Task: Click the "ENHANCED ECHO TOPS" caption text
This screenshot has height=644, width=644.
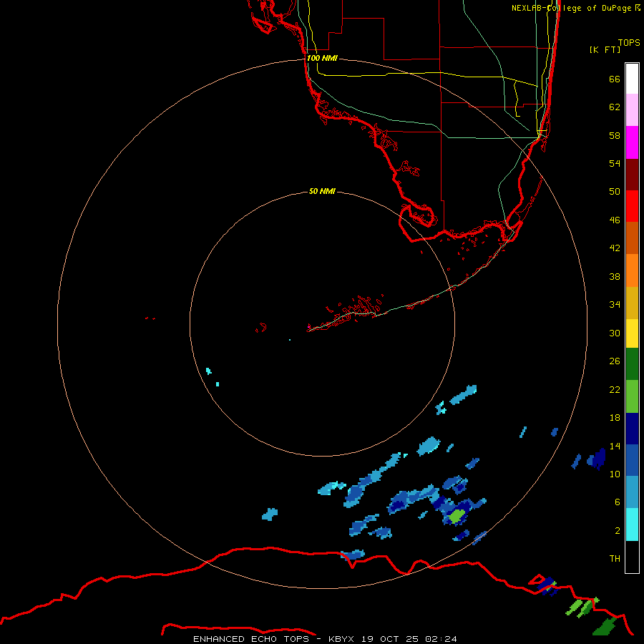Action: click(251, 639)
